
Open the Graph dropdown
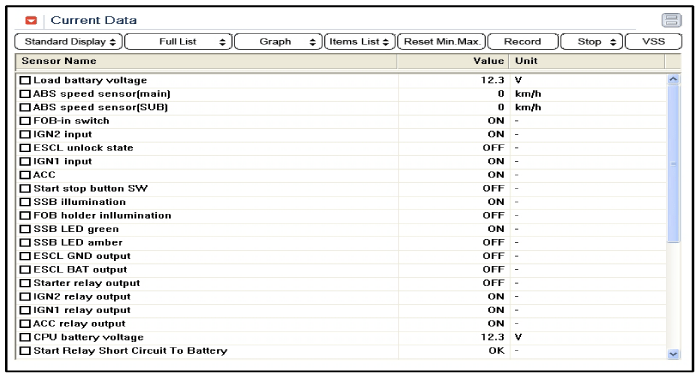tap(278, 42)
